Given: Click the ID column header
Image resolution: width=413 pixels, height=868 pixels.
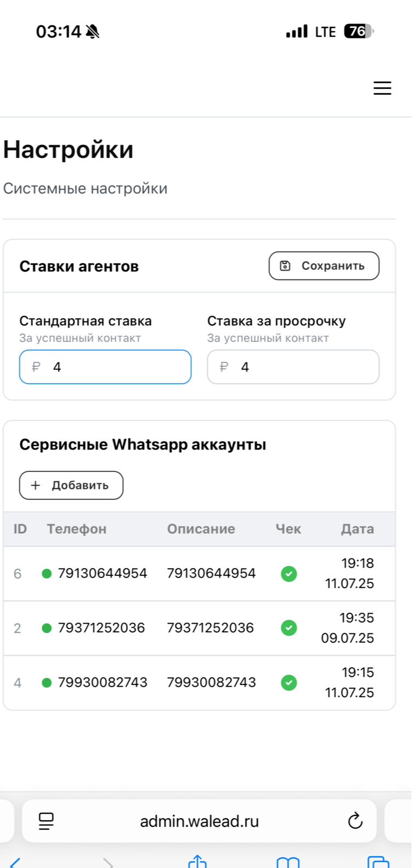Looking at the screenshot, I should click(x=20, y=529).
